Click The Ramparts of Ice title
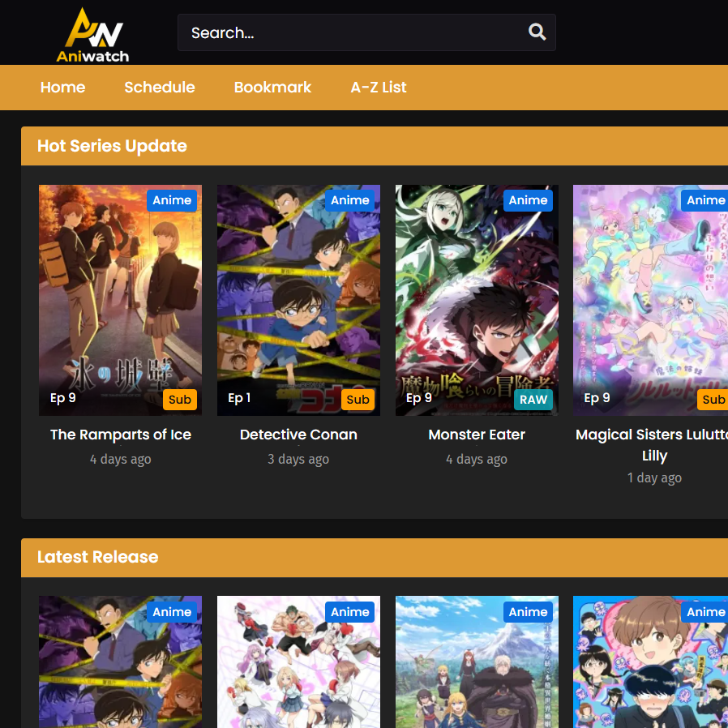This screenshot has height=728, width=728. tap(121, 435)
